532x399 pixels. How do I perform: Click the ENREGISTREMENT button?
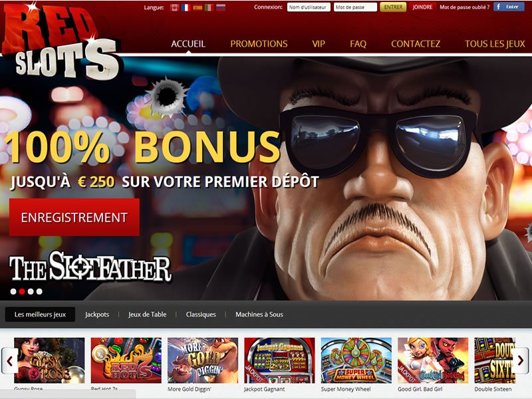[74, 217]
